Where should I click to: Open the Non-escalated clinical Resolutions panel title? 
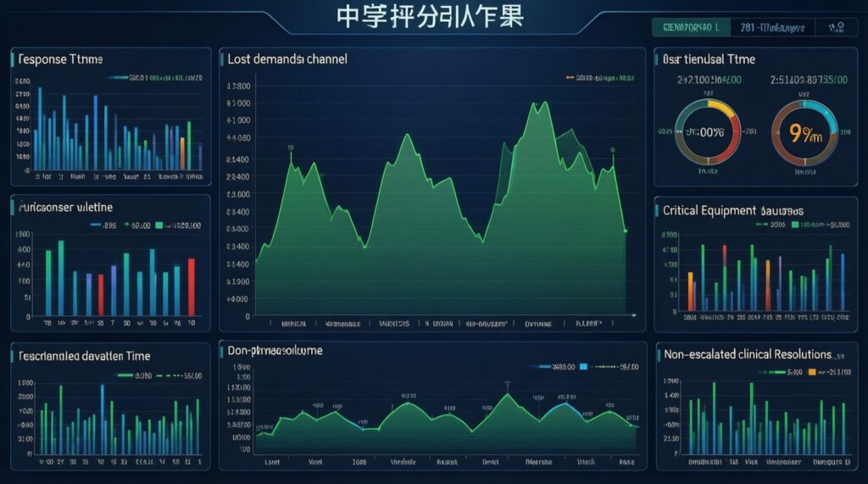[x=748, y=354]
